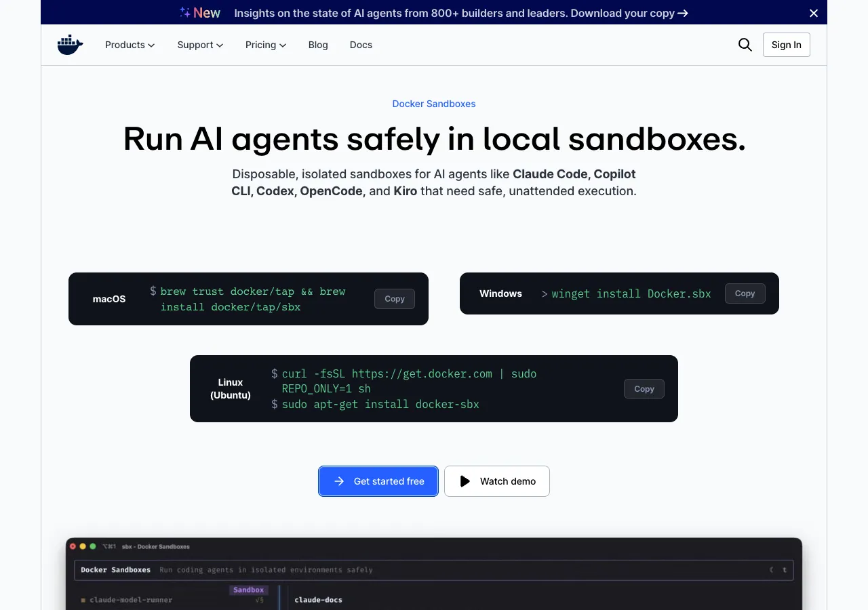Click the red close dot in sbx terminal

(73, 546)
